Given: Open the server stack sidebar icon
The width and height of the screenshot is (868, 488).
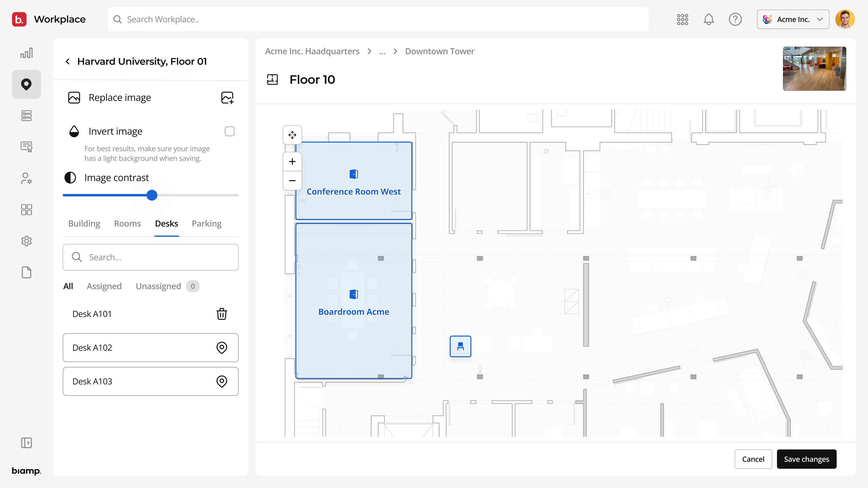Looking at the screenshot, I should coord(26,115).
